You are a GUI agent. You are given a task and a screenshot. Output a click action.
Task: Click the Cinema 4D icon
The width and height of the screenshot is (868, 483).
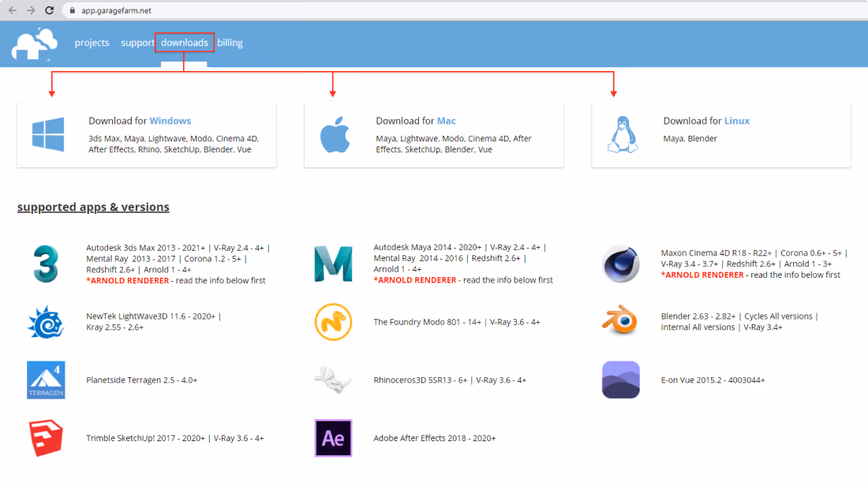pos(620,264)
